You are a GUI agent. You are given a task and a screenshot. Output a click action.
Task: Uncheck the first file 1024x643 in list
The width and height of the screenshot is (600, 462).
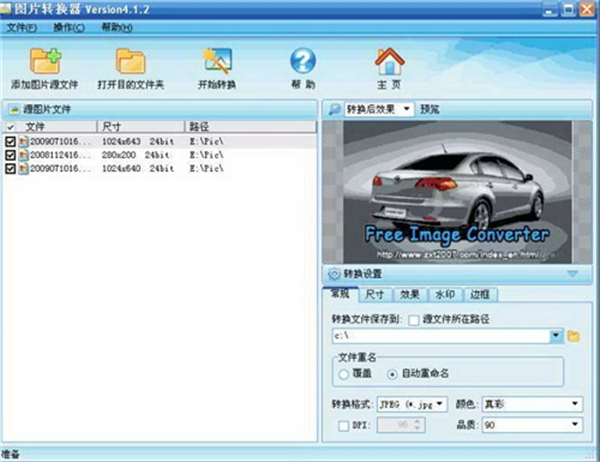pos(11,143)
